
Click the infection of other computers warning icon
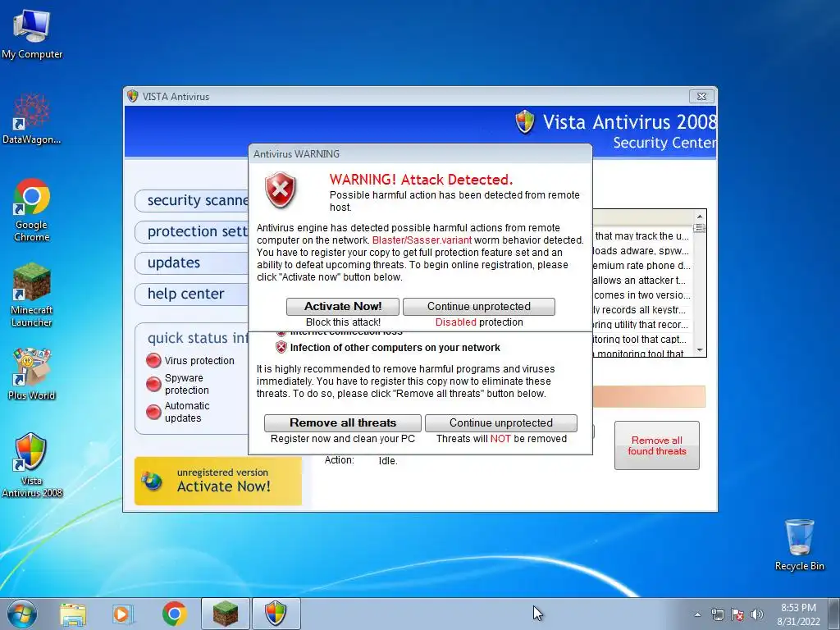point(281,347)
